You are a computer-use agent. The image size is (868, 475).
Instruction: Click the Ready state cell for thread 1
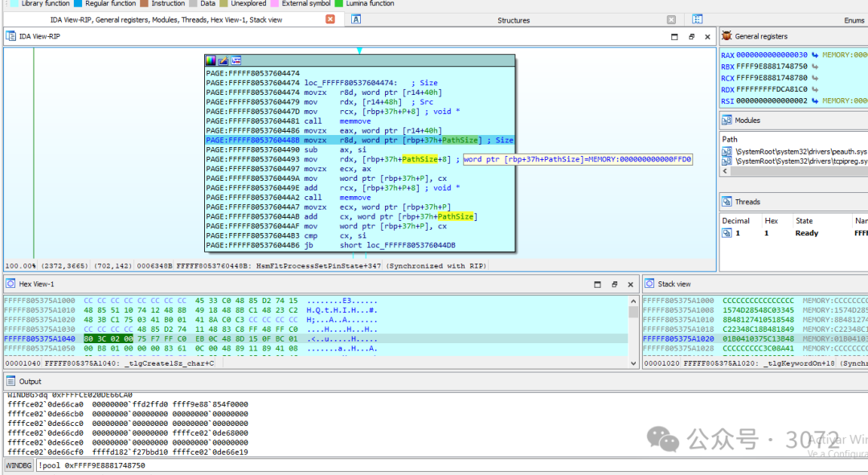(x=807, y=233)
